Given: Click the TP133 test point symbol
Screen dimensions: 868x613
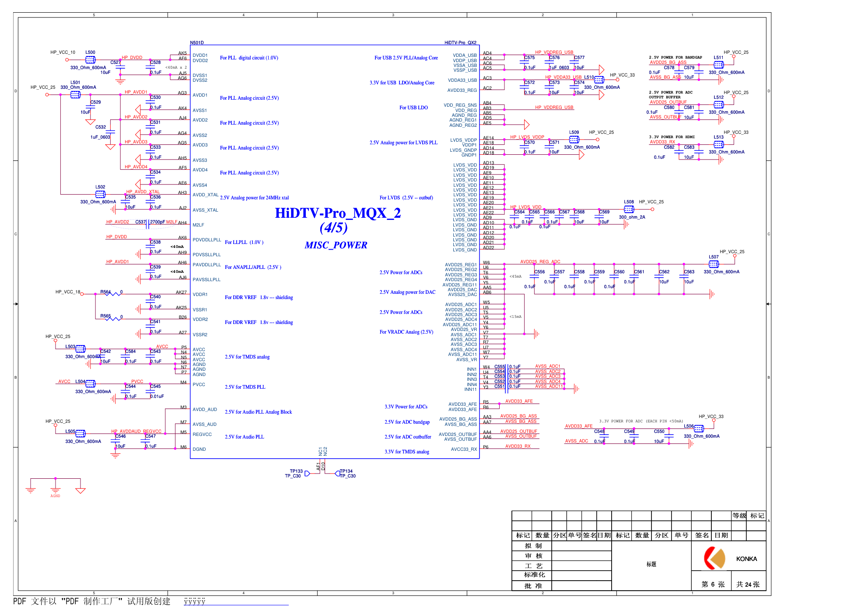Looking at the screenshot, I should [x=307, y=474].
